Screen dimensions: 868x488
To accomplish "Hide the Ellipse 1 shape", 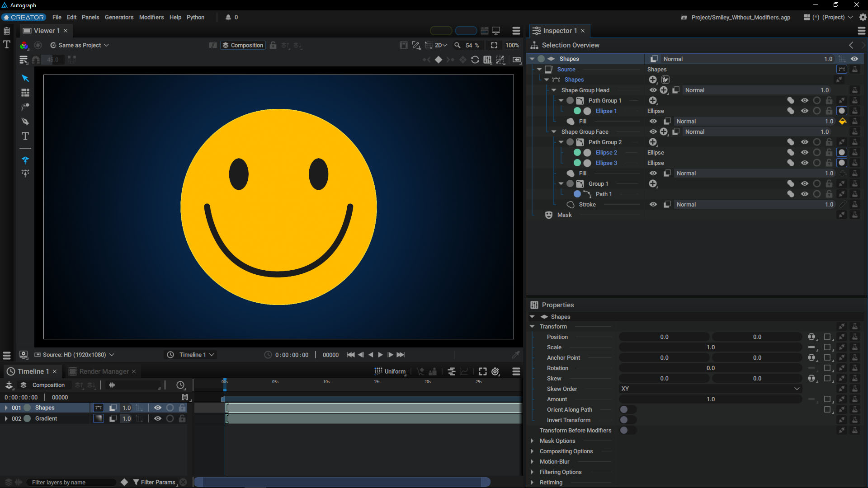I will (x=805, y=111).
